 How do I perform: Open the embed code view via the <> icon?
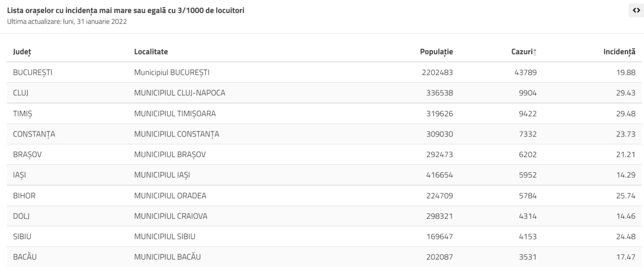[636, 10]
